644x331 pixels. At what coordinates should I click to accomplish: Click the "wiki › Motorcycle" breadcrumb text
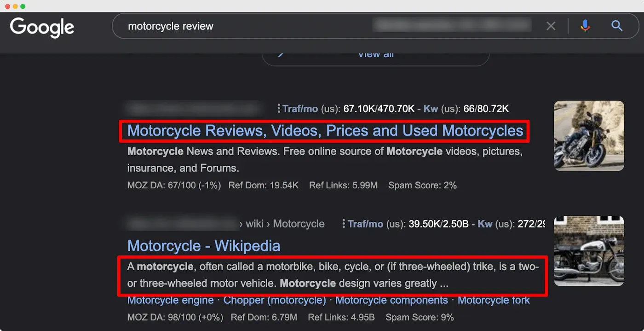285,224
